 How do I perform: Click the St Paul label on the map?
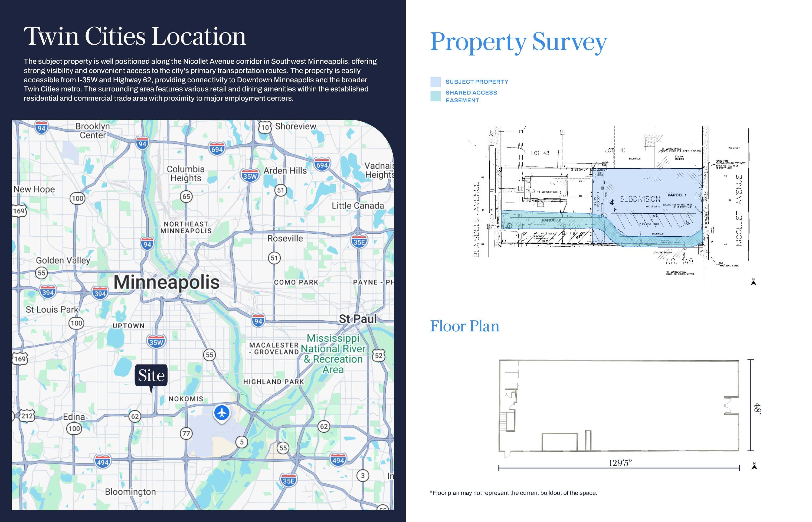[x=358, y=319]
